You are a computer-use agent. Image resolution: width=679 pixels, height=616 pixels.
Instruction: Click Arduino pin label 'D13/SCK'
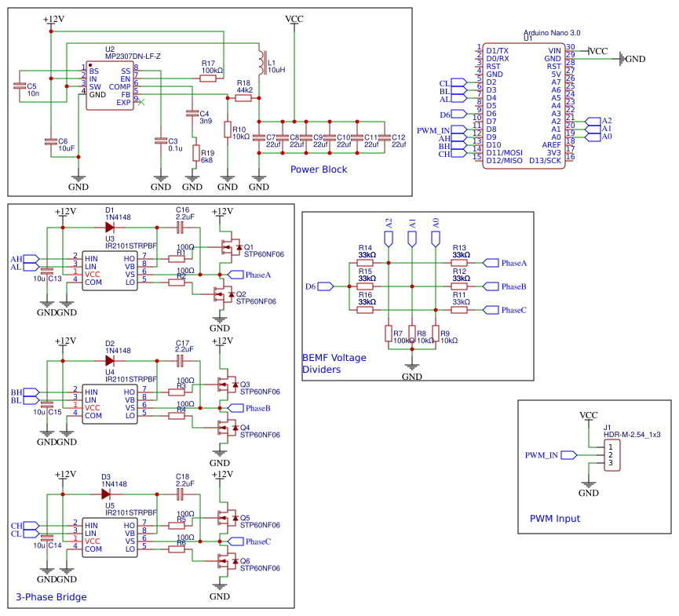pos(546,161)
